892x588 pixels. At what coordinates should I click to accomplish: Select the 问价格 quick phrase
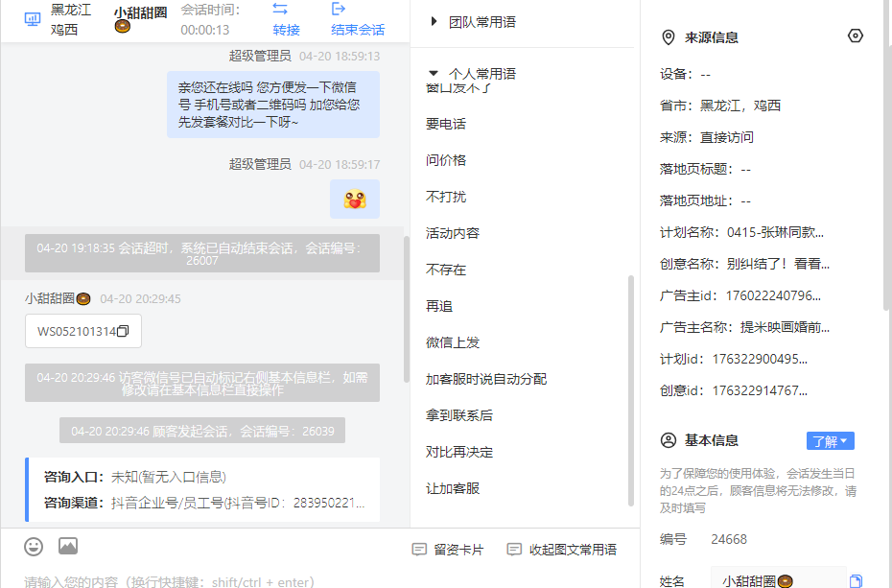446,160
